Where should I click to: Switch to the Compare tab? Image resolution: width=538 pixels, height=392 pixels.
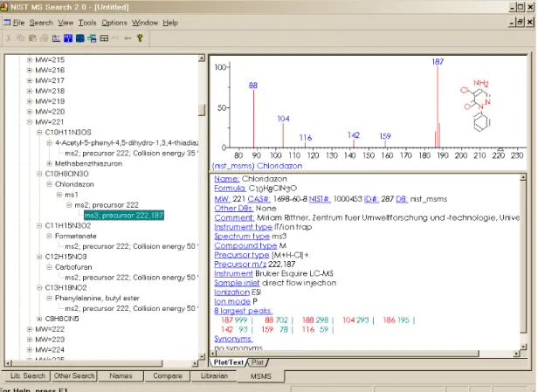pos(168,376)
